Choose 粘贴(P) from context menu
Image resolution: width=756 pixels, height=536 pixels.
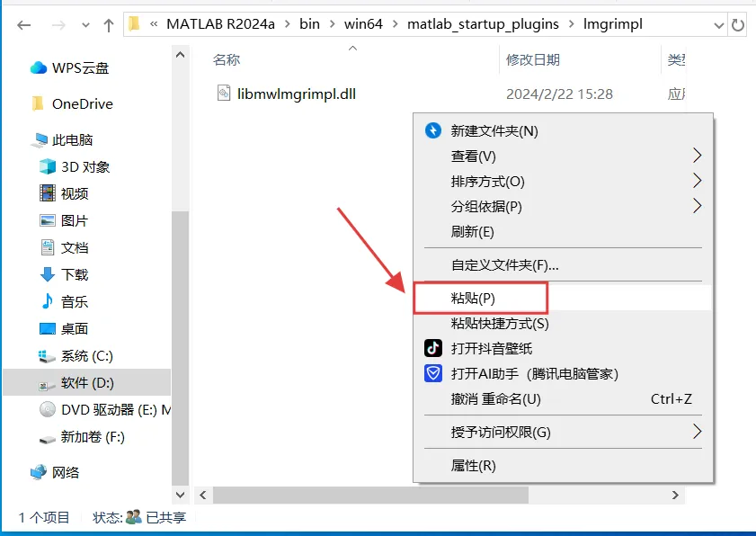563,299
